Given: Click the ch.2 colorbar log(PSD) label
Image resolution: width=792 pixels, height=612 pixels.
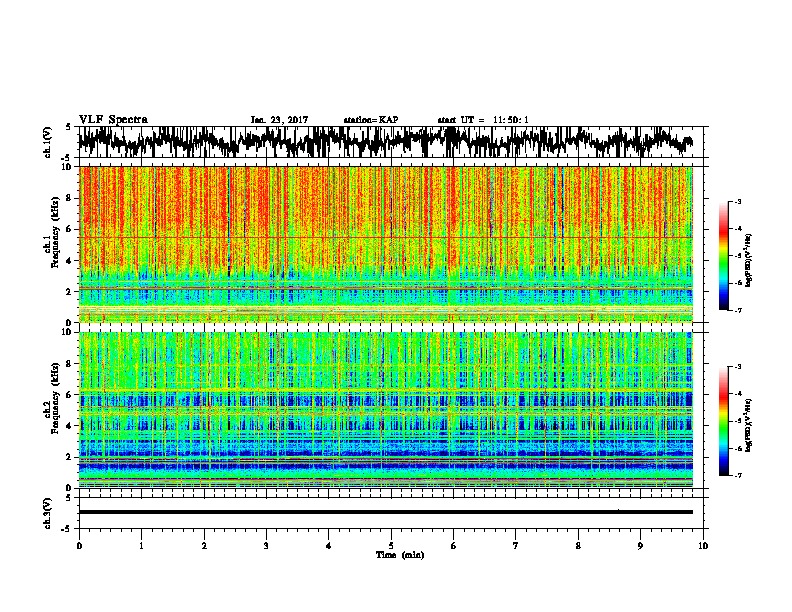Looking at the screenshot, I should pyautogui.click(x=749, y=425).
